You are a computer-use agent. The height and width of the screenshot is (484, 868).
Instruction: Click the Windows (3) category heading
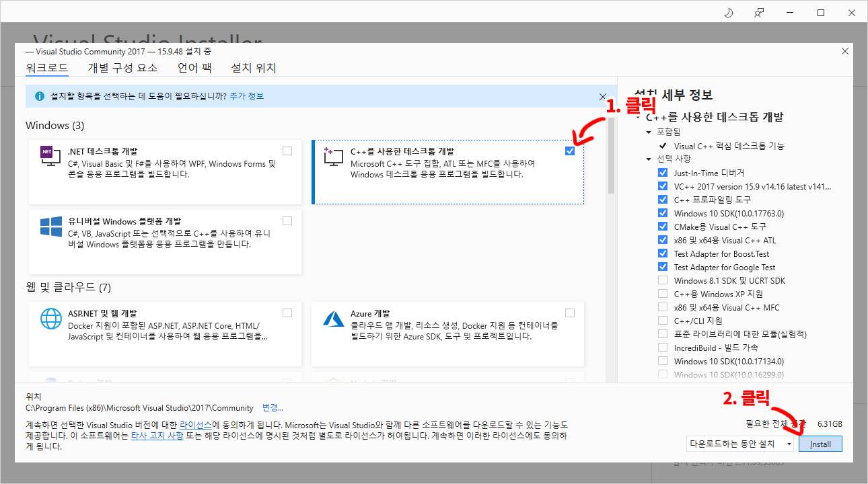(55, 126)
